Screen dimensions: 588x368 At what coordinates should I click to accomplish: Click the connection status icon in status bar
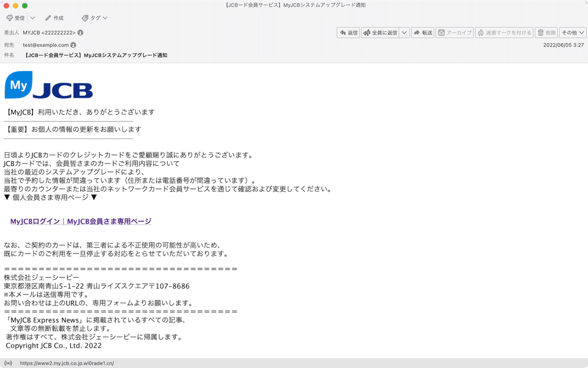pos(8,364)
